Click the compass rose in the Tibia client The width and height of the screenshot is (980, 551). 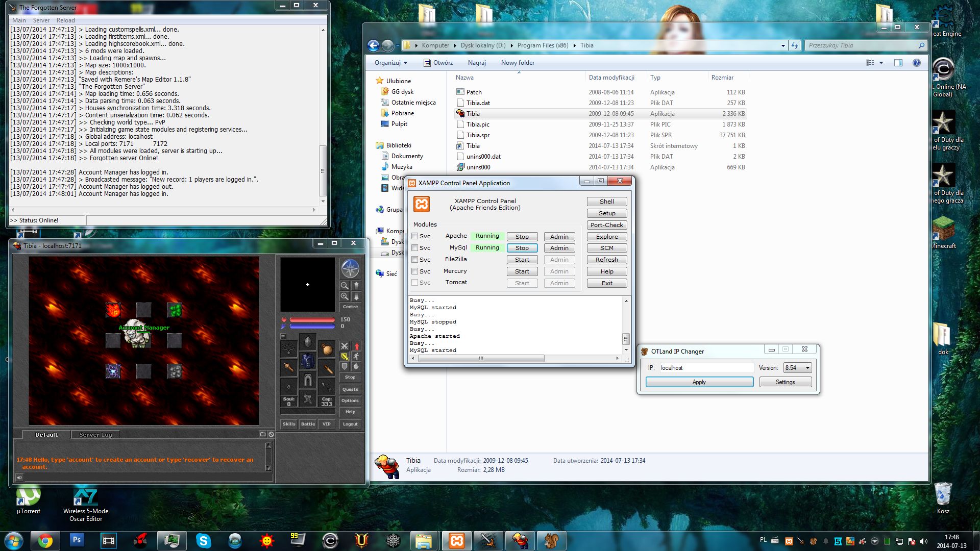[350, 268]
